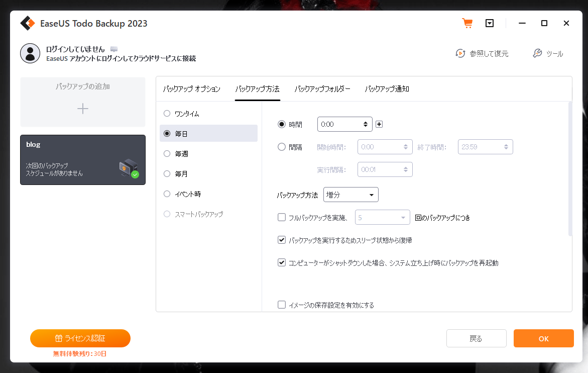This screenshot has width=588, height=373.
Task: Click the user account avatar icon
Action: click(x=30, y=53)
